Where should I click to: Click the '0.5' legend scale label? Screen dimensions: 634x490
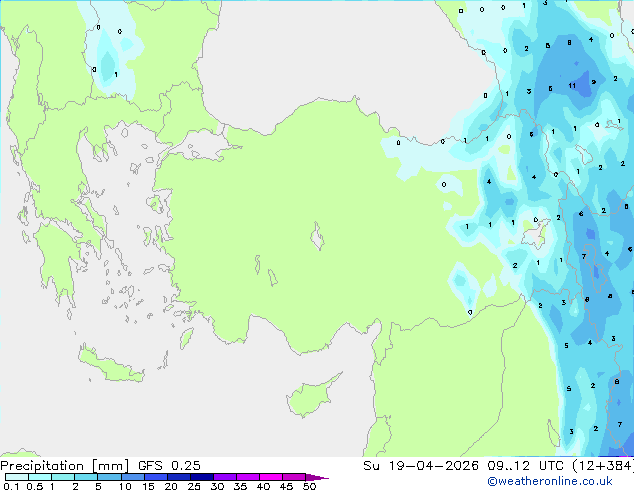click(35, 486)
